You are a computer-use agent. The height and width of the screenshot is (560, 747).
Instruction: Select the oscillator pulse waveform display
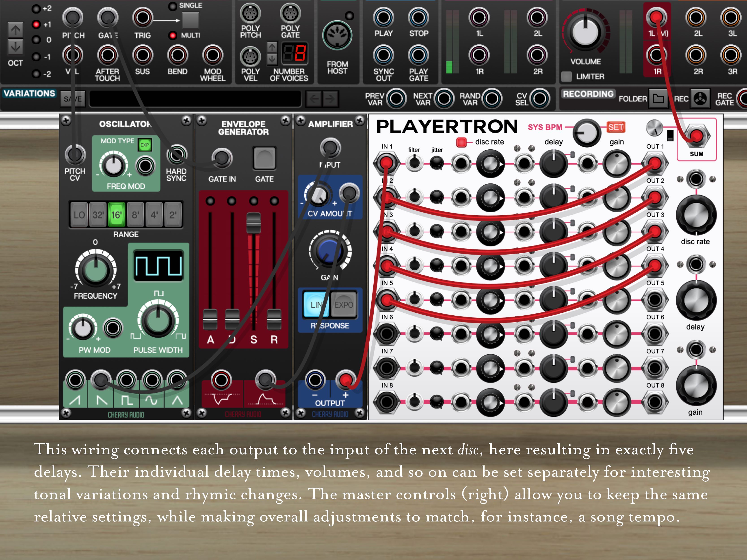click(x=158, y=266)
